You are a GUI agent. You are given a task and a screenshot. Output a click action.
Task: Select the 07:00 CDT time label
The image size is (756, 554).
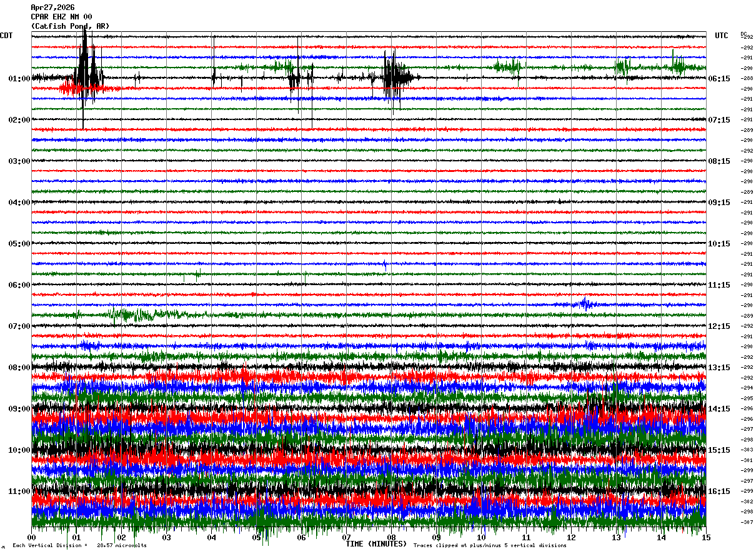(x=19, y=326)
